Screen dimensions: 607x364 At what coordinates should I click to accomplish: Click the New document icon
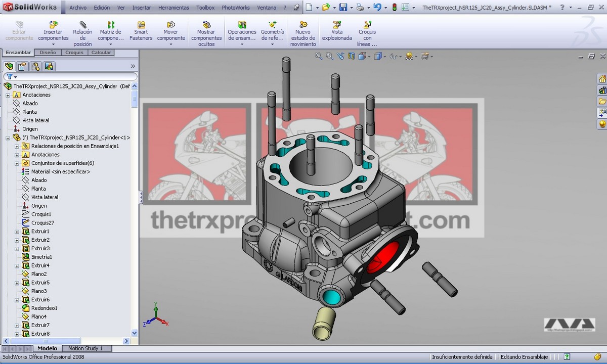pos(309,8)
